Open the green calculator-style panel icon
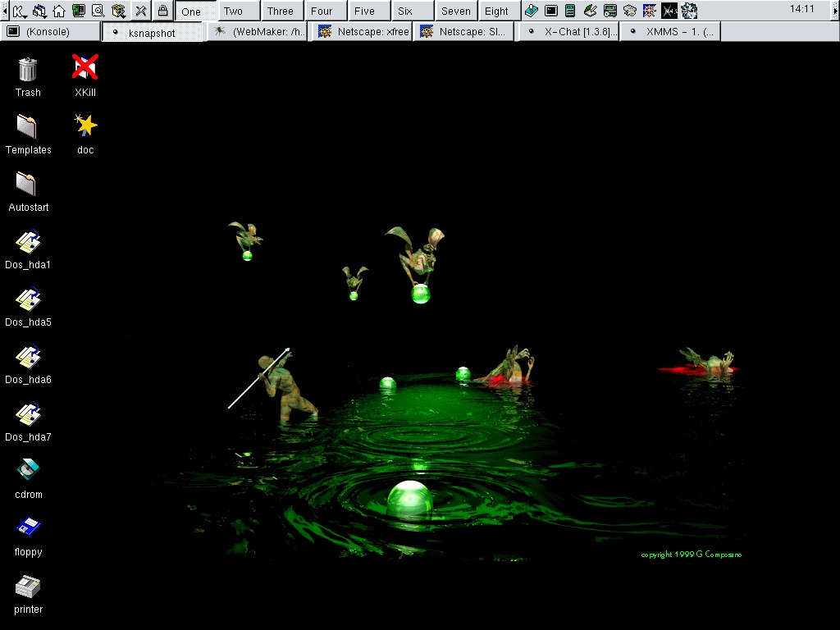This screenshot has height=630, width=840. pyautogui.click(x=570, y=10)
